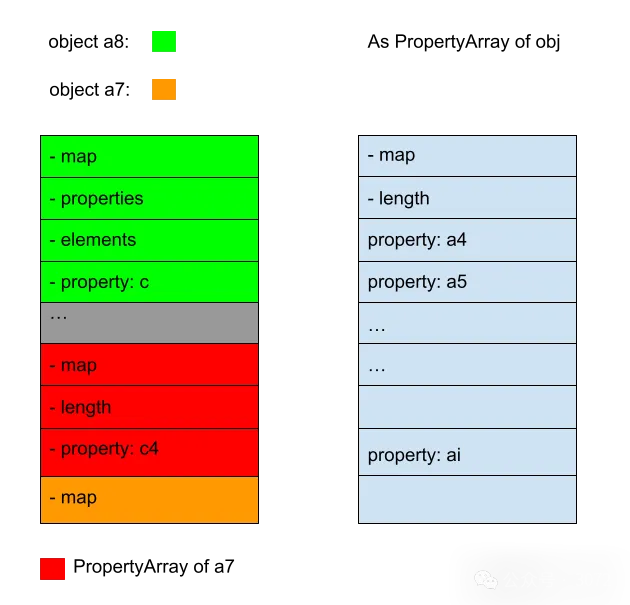This screenshot has width=630, height=605.
Task: Click the 'property: a5' cell
Action: point(467,282)
